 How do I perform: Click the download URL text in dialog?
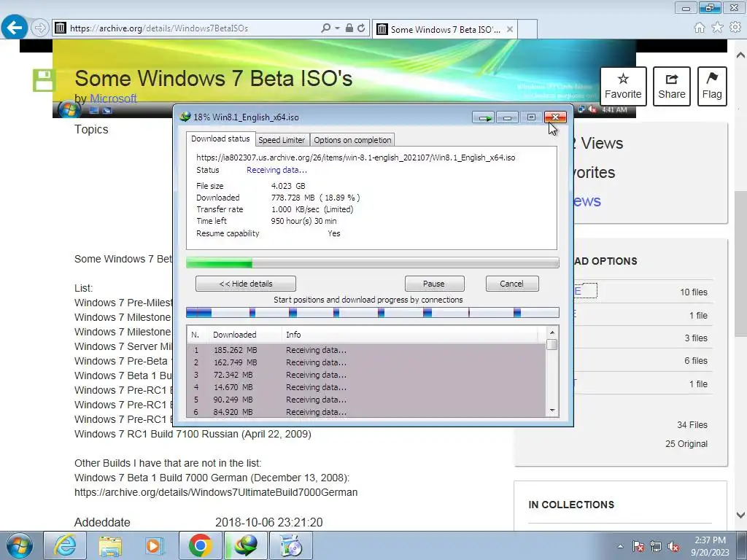pyautogui.click(x=355, y=157)
